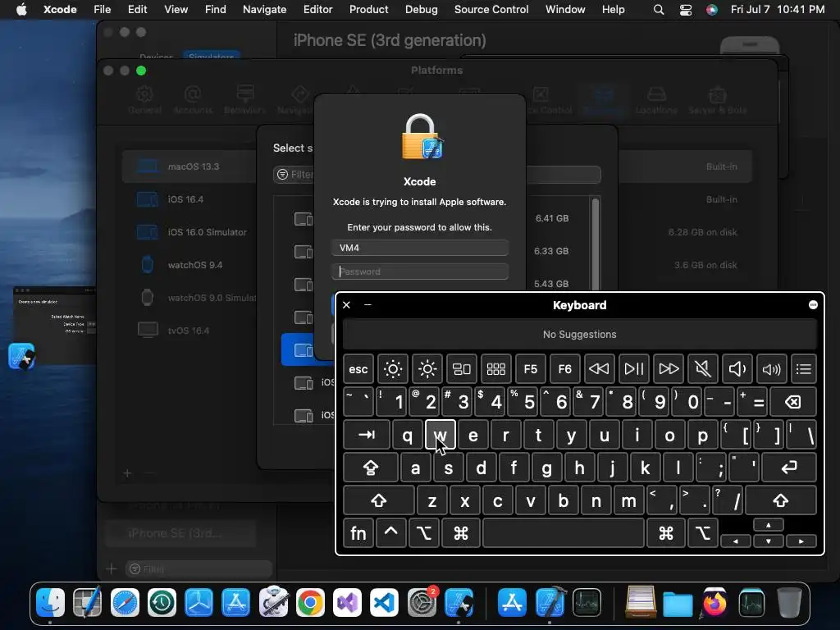The image size is (840, 630).
Task: Click the esc key on the on-screen Keyboard
Action: pos(358,369)
